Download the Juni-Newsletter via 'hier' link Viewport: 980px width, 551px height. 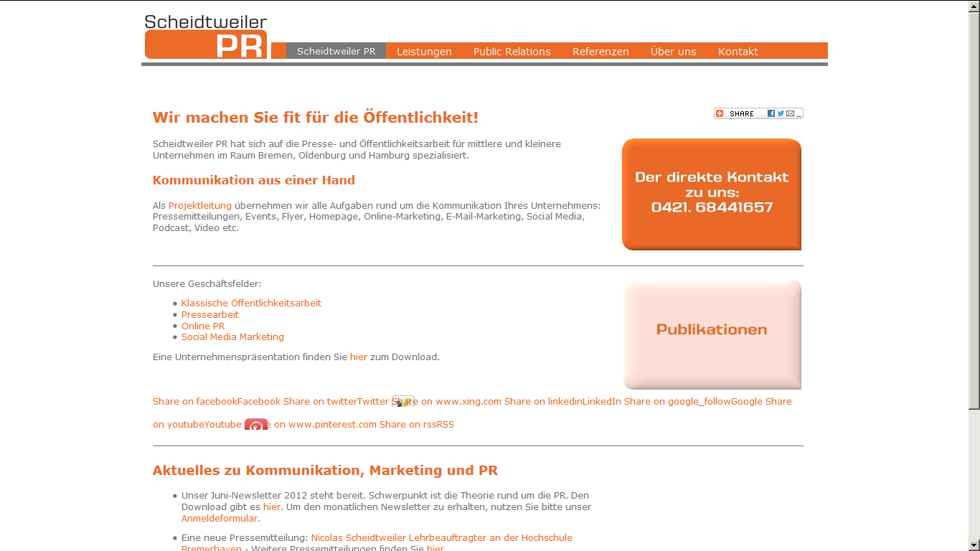271,507
